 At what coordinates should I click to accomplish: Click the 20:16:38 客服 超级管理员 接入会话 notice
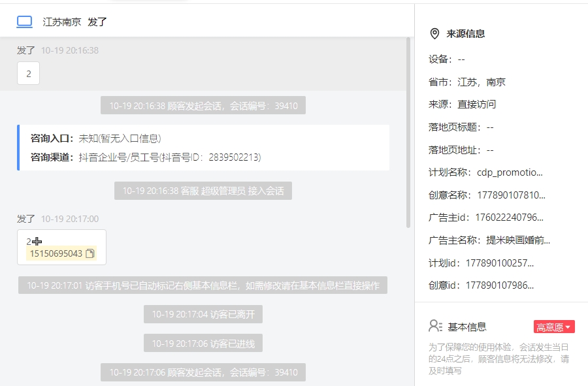coord(203,191)
